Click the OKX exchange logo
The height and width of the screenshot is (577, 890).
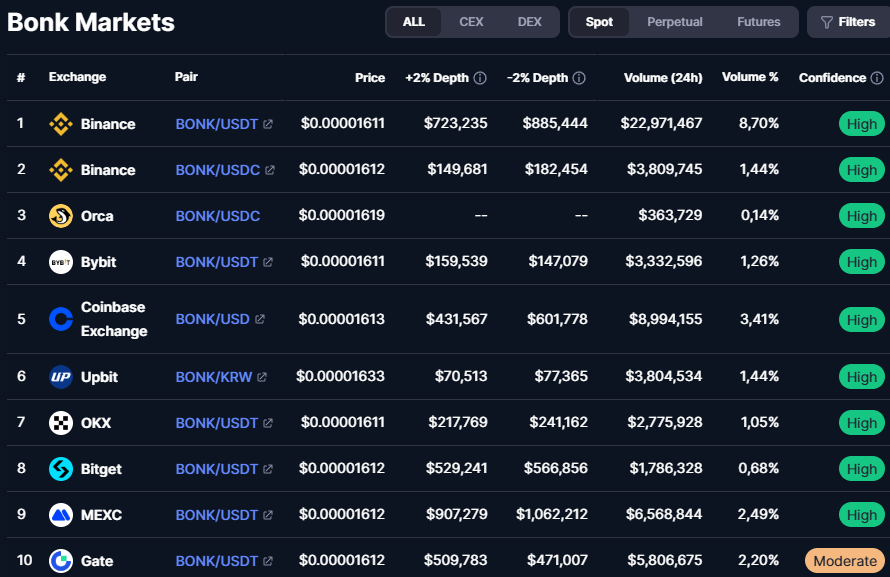click(x=61, y=423)
